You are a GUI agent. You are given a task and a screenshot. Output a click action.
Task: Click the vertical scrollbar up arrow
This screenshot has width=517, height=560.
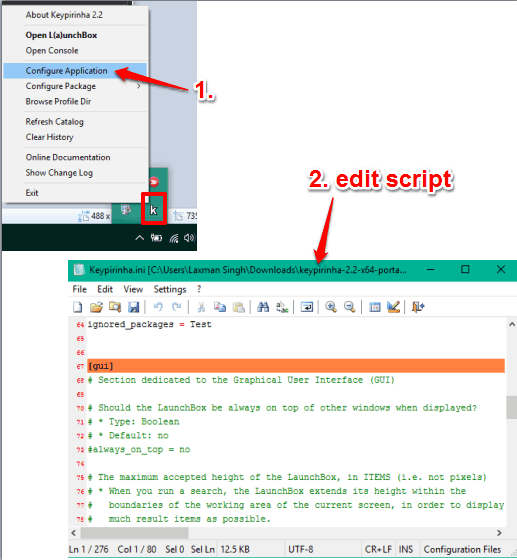(512, 324)
